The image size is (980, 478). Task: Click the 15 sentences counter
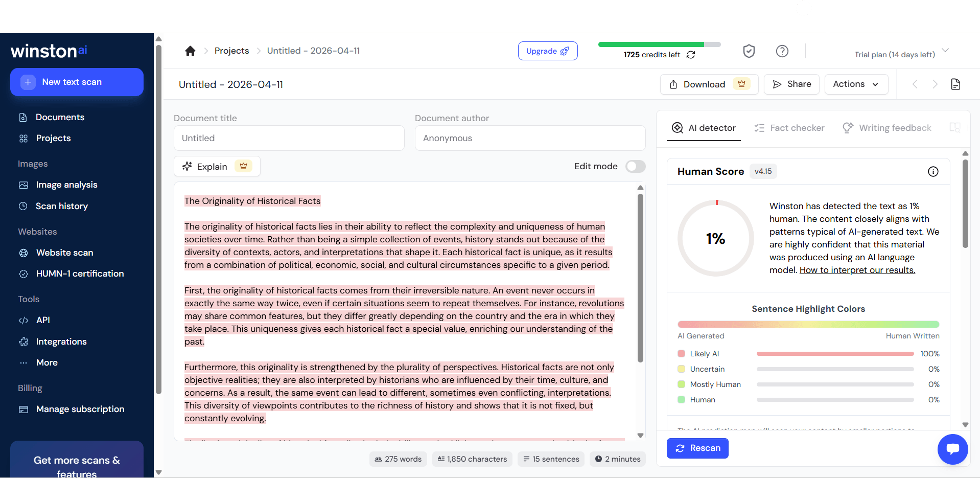click(x=551, y=459)
